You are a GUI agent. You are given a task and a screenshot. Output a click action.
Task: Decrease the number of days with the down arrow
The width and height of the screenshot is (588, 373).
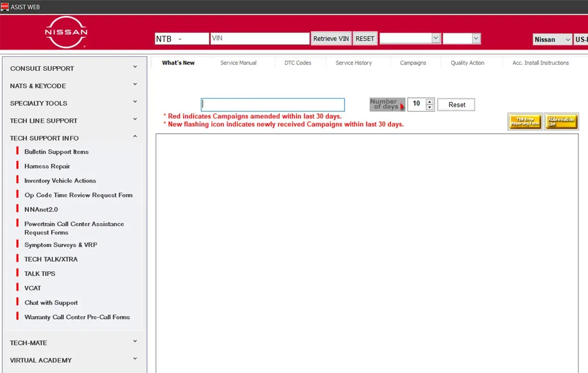pyautogui.click(x=430, y=108)
